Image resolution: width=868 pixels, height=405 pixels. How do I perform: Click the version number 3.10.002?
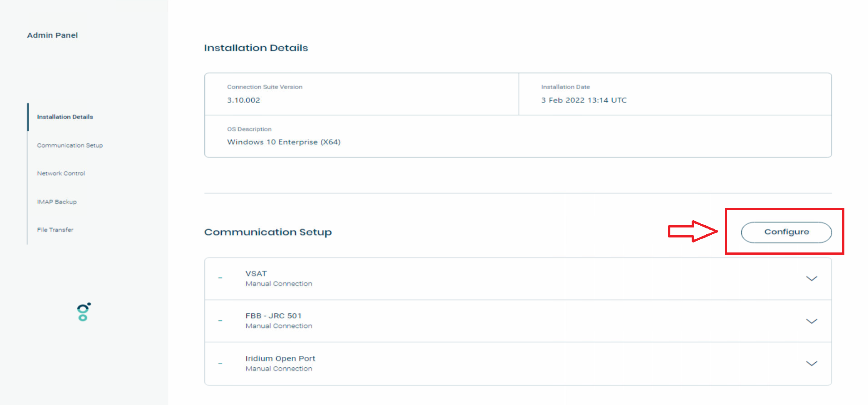[x=244, y=100]
